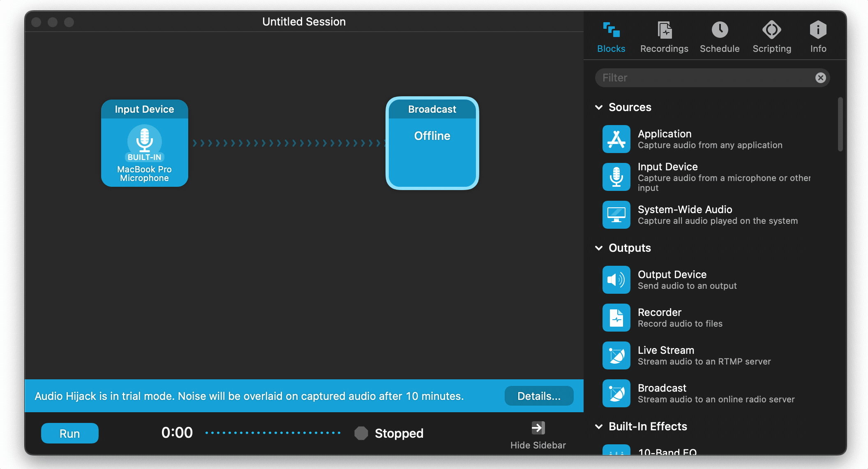Screen dimensions: 868x469
Task: Click 'Capture audio from a microphone' description
Action: coord(724,183)
